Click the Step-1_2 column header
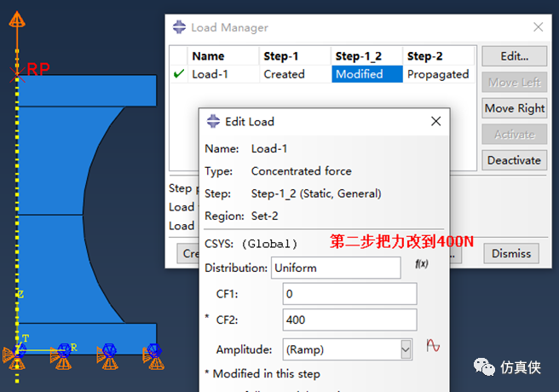The image size is (559, 392). coord(366,56)
